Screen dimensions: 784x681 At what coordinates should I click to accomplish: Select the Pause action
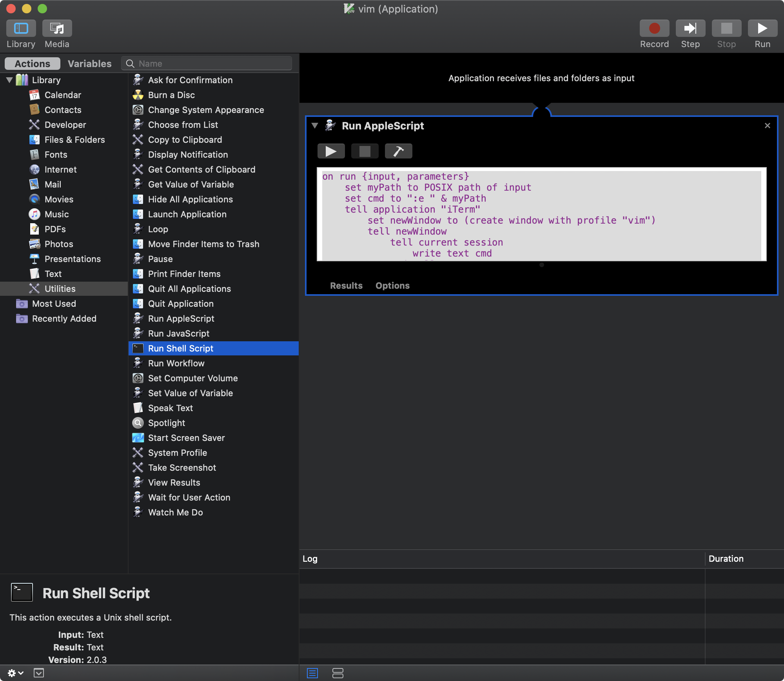[214, 259]
